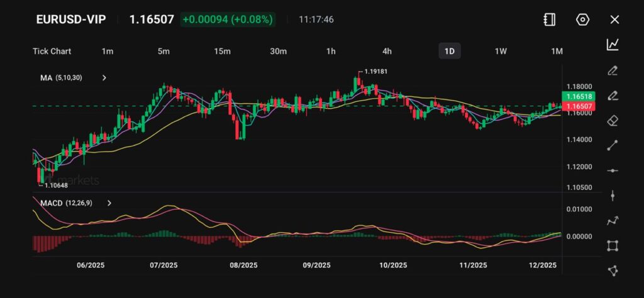Close the chart with the X button
Viewport: 644px width, 298px height.
click(x=614, y=19)
